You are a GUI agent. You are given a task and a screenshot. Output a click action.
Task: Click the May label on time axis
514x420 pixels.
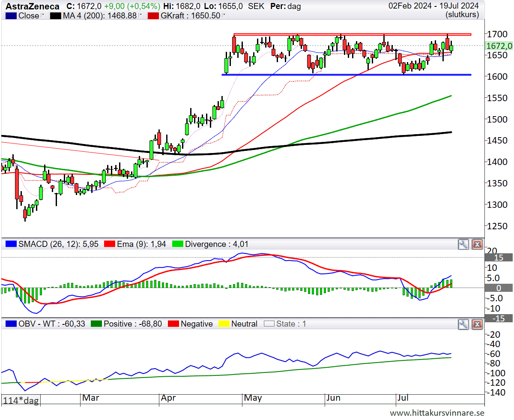click(x=253, y=398)
